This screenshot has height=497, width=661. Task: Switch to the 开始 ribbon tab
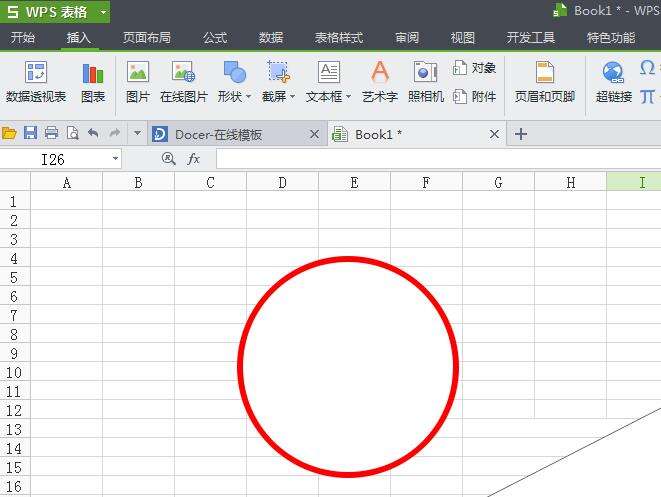click(x=23, y=38)
